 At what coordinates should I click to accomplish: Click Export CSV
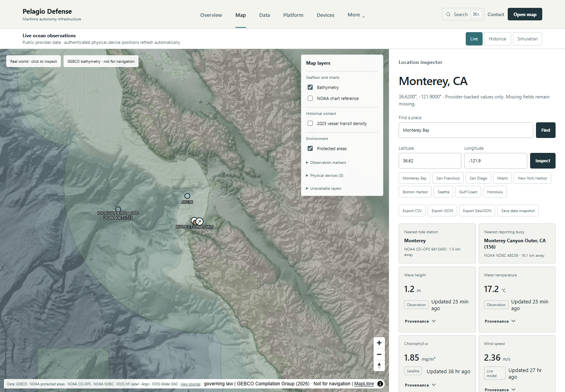(412, 211)
